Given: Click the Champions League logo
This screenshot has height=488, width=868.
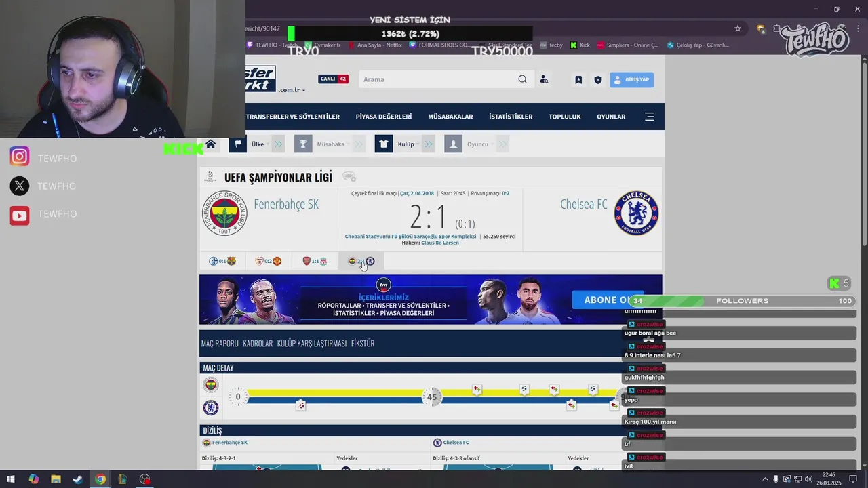Looking at the screenshot, I should (x=210, y=177).
